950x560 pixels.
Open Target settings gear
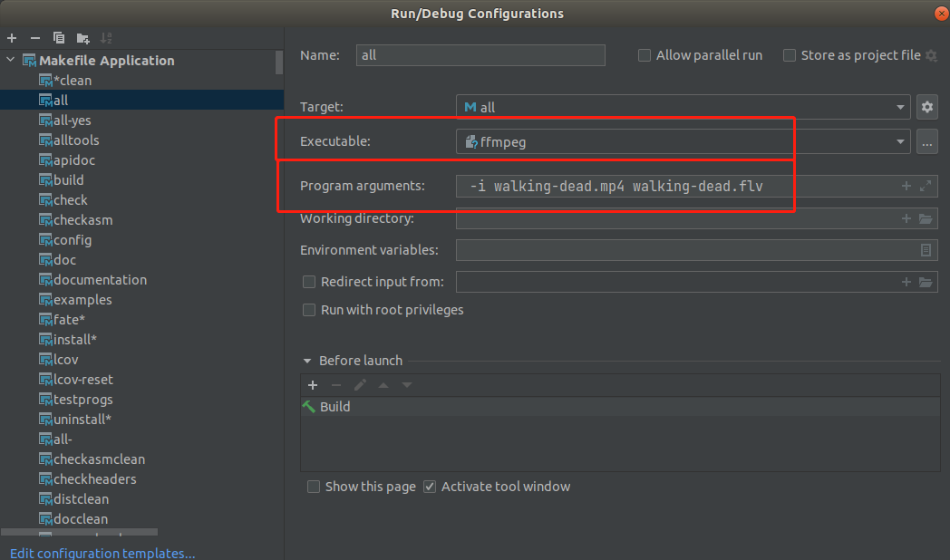point(926,107)
